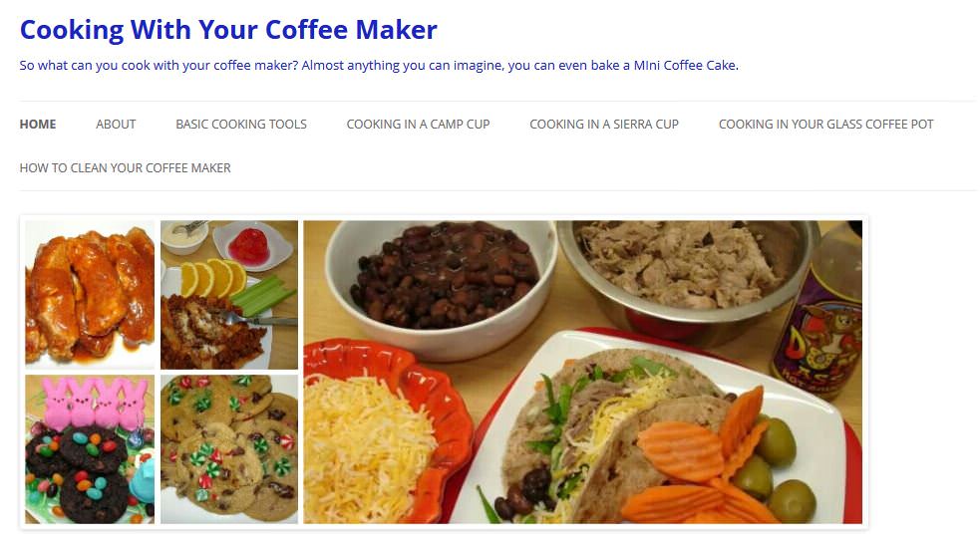Select the Christmas candy cookies thumbnail
Screen dimensions: 980x550
coord(229,448)
